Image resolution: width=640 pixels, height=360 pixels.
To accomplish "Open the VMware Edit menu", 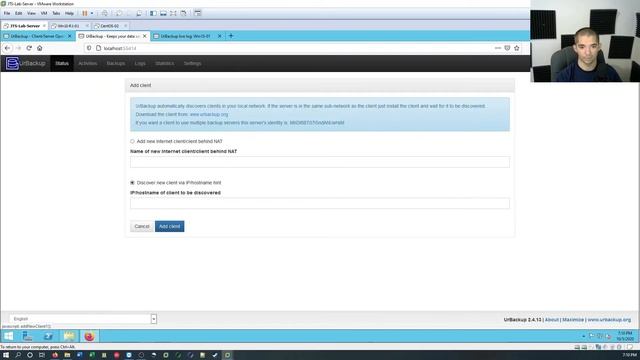I will [x=19, y=13].
